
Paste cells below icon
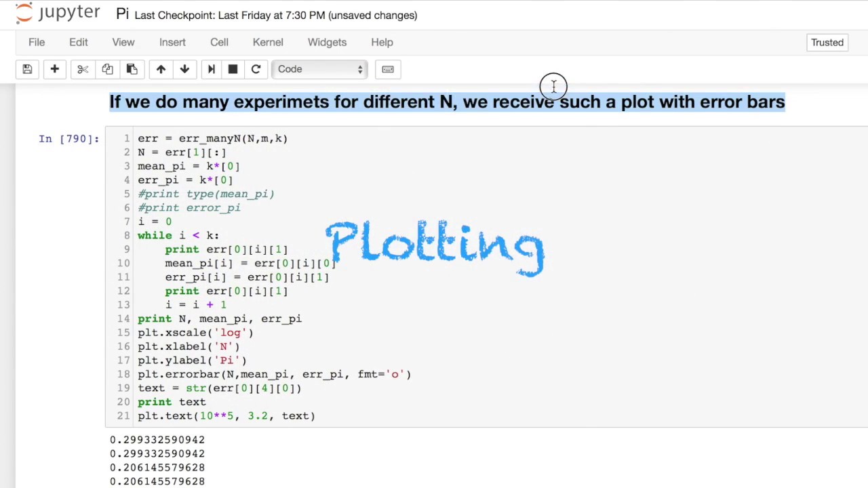tap(132, 69)
